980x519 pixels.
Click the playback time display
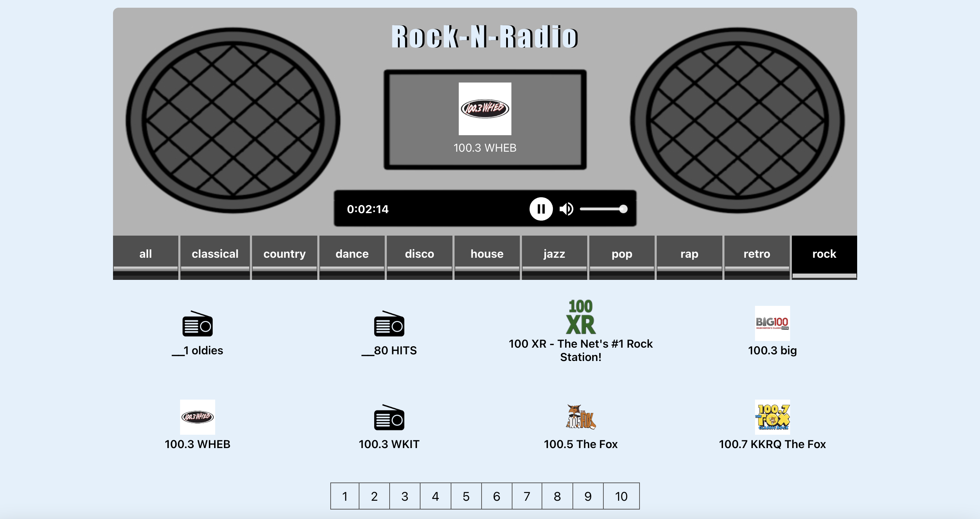point(367,209)
